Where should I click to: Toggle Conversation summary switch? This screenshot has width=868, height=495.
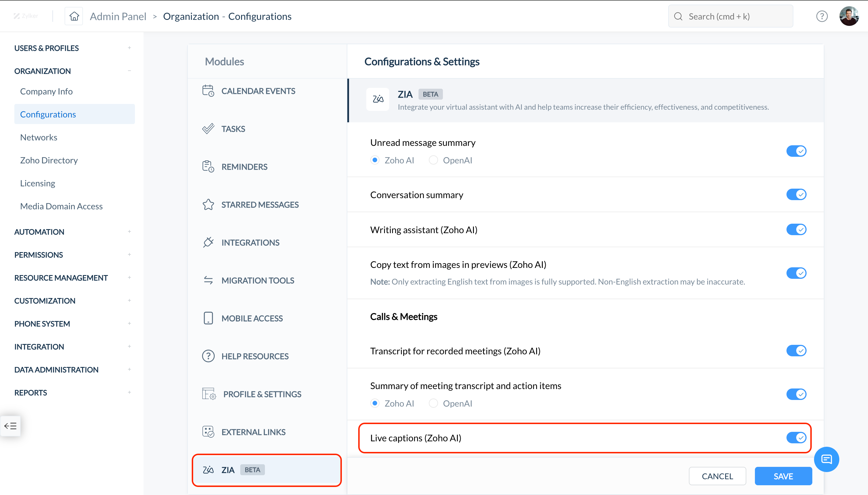796,194
